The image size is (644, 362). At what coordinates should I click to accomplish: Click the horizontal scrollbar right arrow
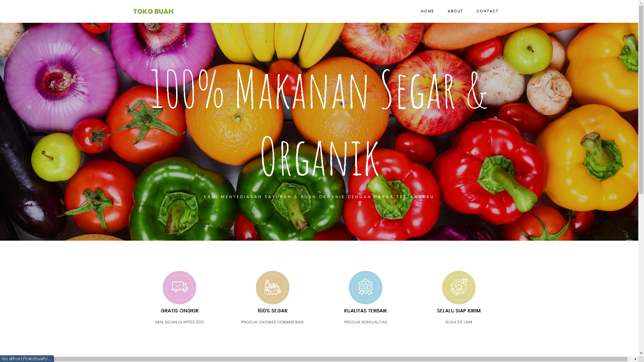tap(635, 359)
